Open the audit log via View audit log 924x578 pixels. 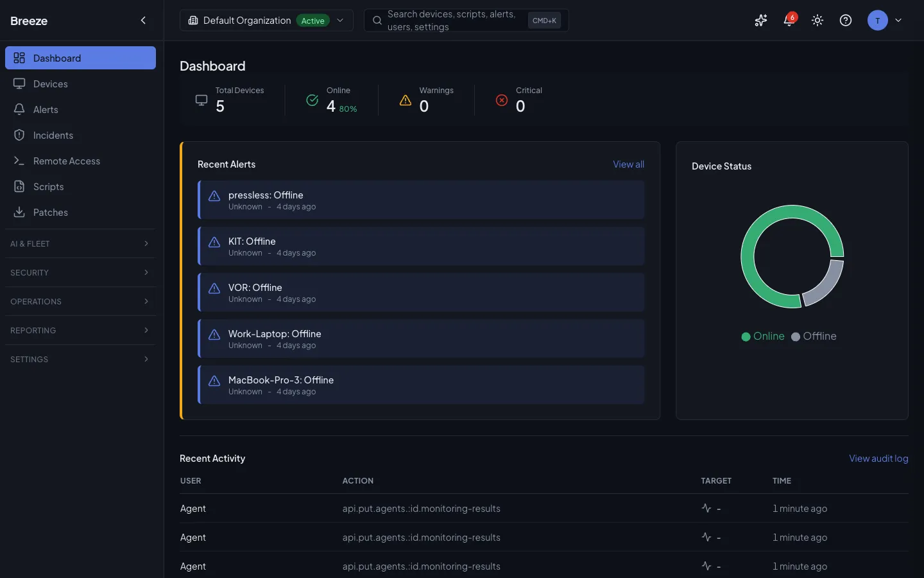pos(878,458)
